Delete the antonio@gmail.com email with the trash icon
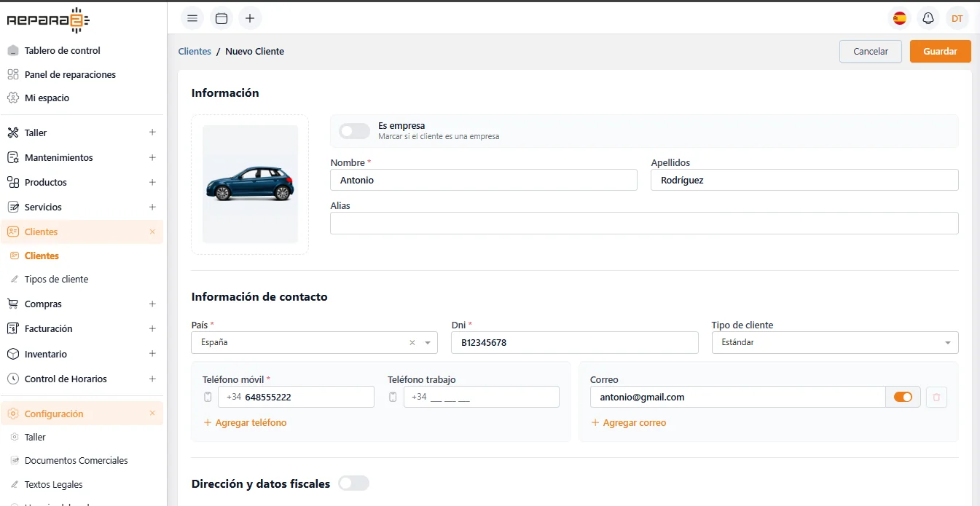The height and width of the screenshot is (506, 980). (x=936, y=397)
